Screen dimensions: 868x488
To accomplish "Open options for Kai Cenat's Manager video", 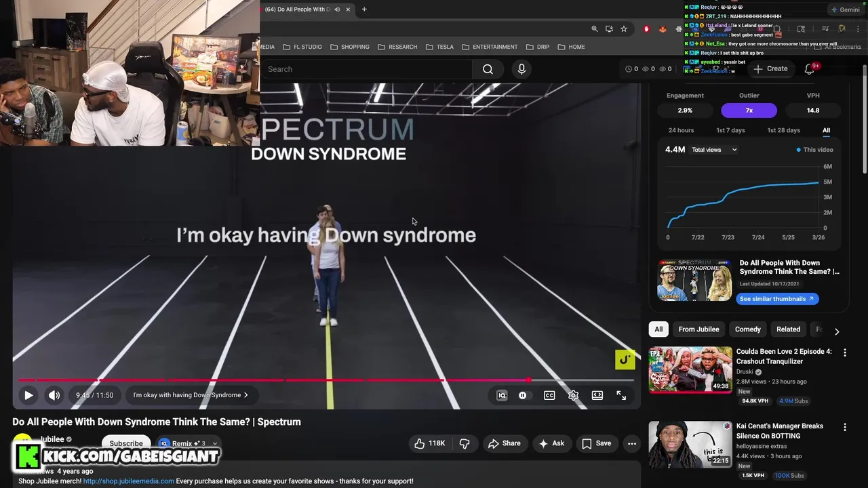I will coord(844,427).
